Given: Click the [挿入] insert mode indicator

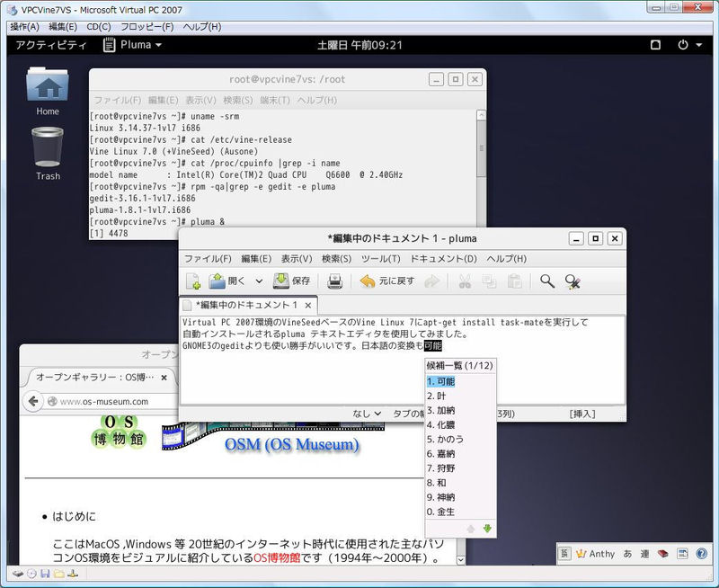Looking at the screenshot, I should [582, 414].
